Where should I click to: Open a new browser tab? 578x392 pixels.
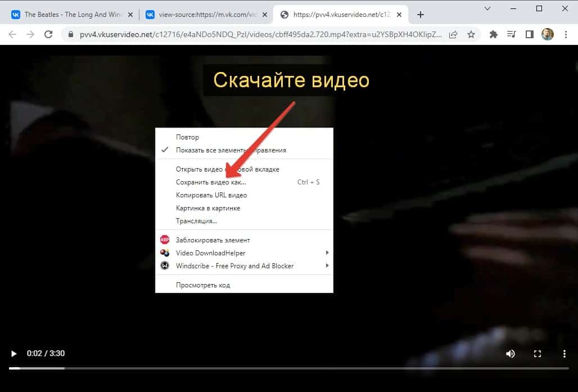coord(421,15)
